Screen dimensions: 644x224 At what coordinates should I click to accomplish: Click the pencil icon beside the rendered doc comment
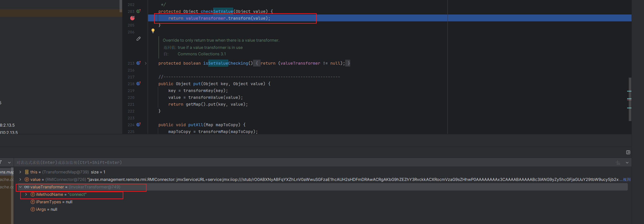point(138,39)
